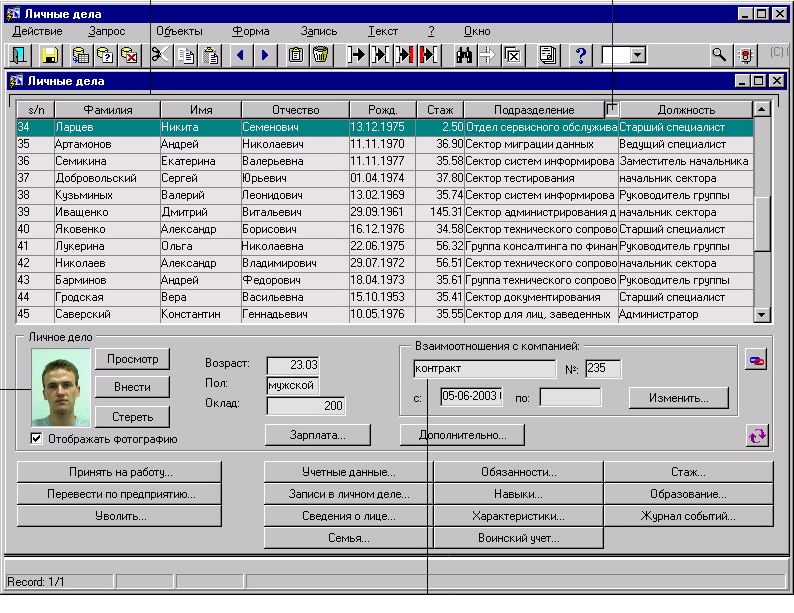Cancel query via database icon with red X

[x=129, y=55]
